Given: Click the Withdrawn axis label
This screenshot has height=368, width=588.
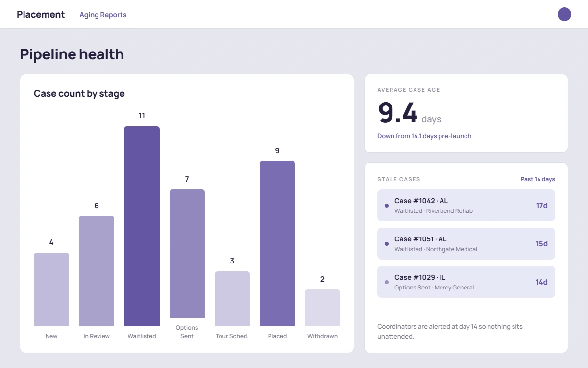Looking at the screenshot, I should pyautogui.click(x=322, y=336).
